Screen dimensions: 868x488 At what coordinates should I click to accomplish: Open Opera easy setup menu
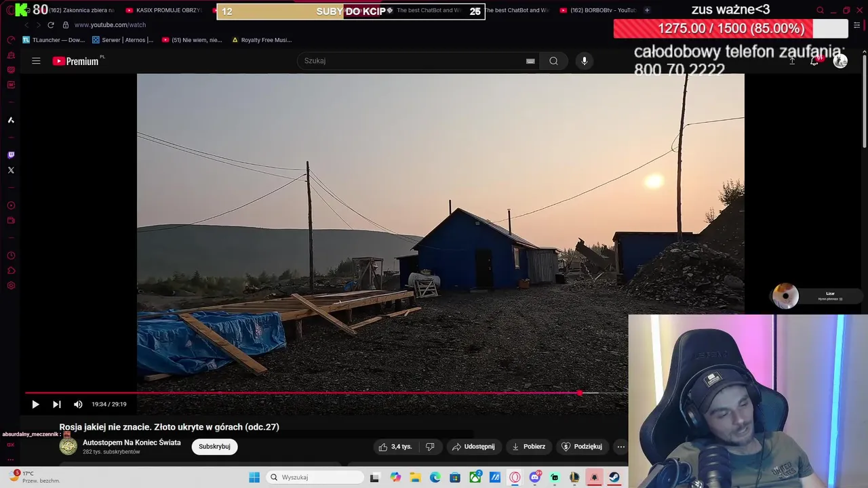[856, 25]
